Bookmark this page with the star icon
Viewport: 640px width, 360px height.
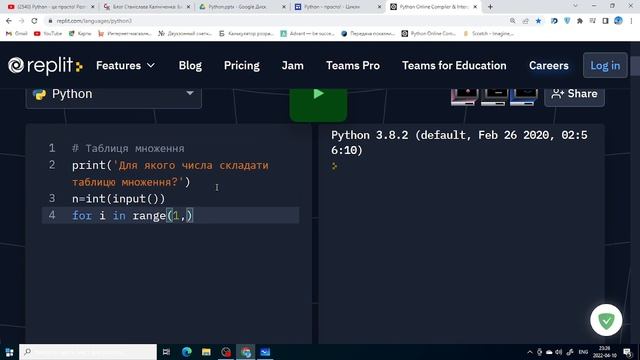(x=538, y=21)
